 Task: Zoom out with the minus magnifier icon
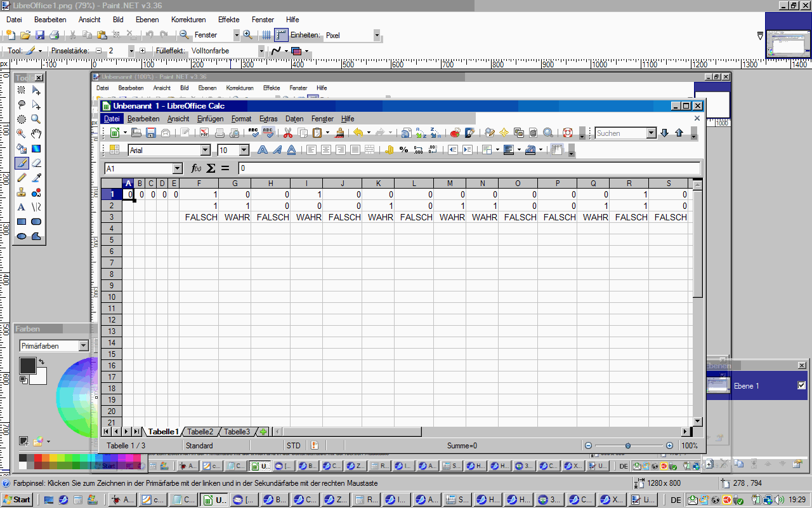[x=184, y=35]
